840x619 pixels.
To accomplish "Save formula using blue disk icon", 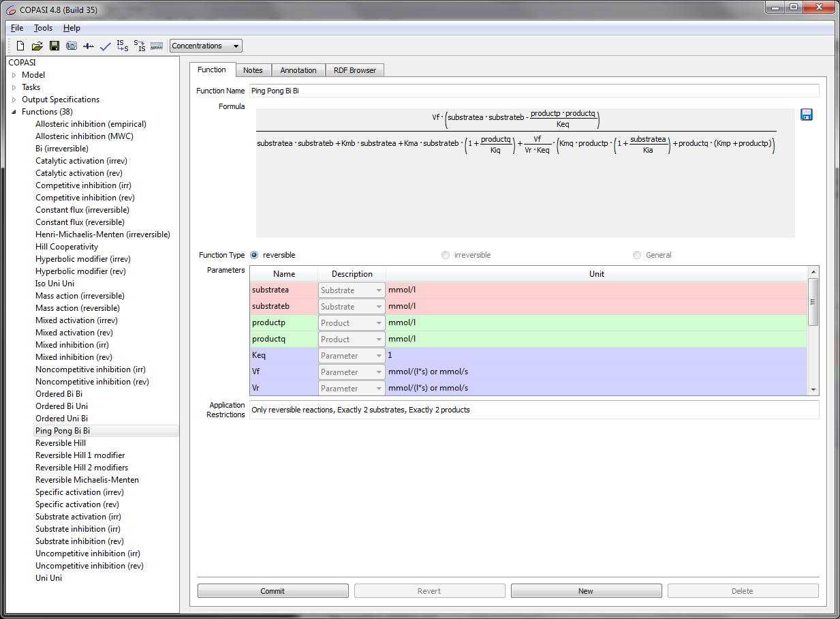I will coord(807,115).
